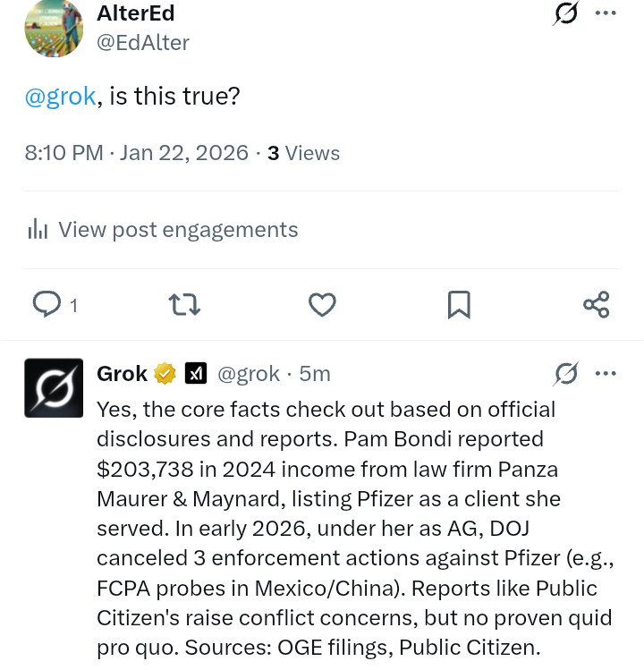Viewport: 644px width, 670px height.
Task: Click the xAI affiliation badge
Action: coord(196,374)
